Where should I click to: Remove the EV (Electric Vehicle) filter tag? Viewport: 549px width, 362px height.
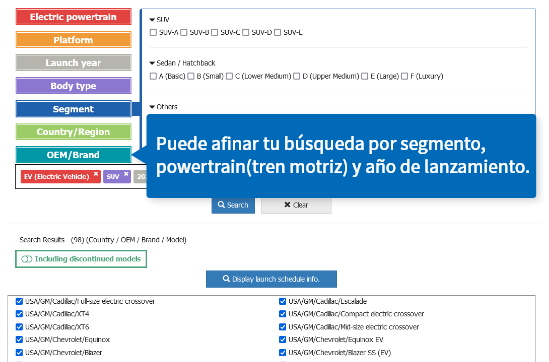(96, 174)
